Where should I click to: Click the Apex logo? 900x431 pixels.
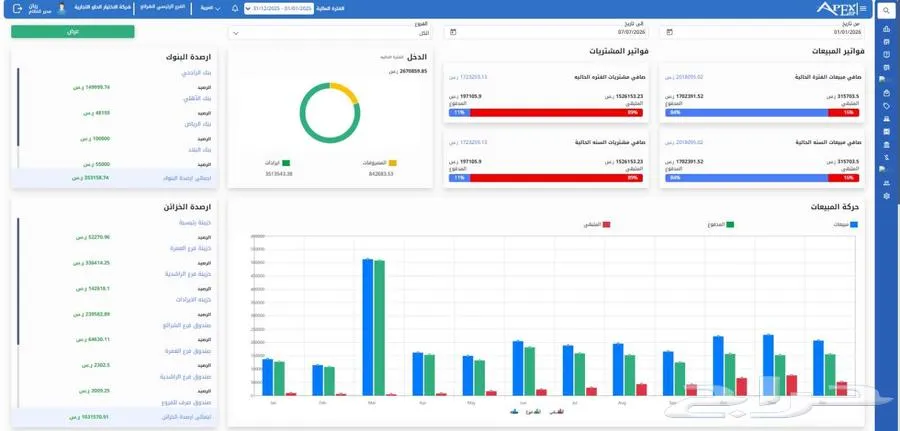click(837, 9)
